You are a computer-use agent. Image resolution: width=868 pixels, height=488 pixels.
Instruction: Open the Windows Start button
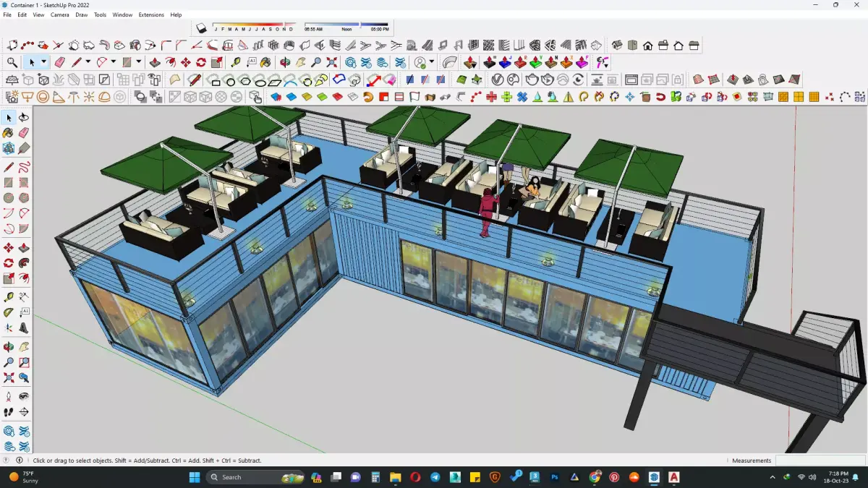pos(195,477)
